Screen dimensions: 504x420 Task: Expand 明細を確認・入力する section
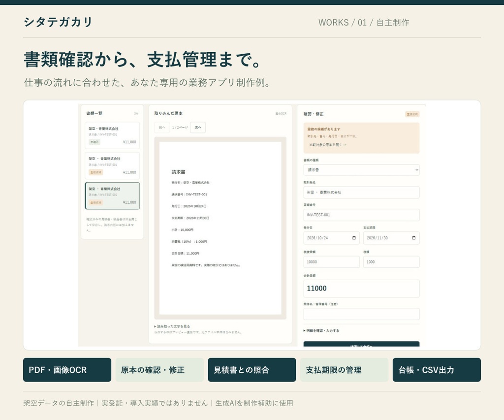click(x=321, y=330)
